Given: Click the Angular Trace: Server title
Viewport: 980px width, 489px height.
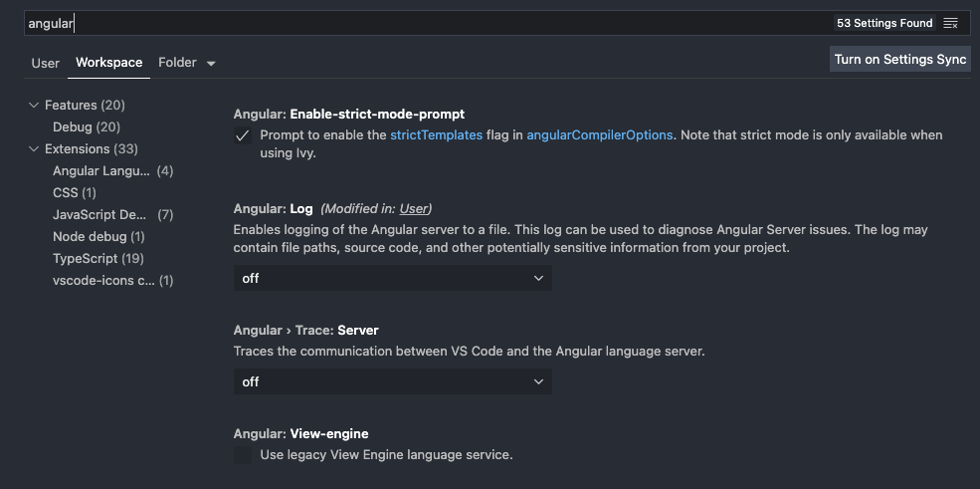Looking at the screenshot, I should click(306, 330).
